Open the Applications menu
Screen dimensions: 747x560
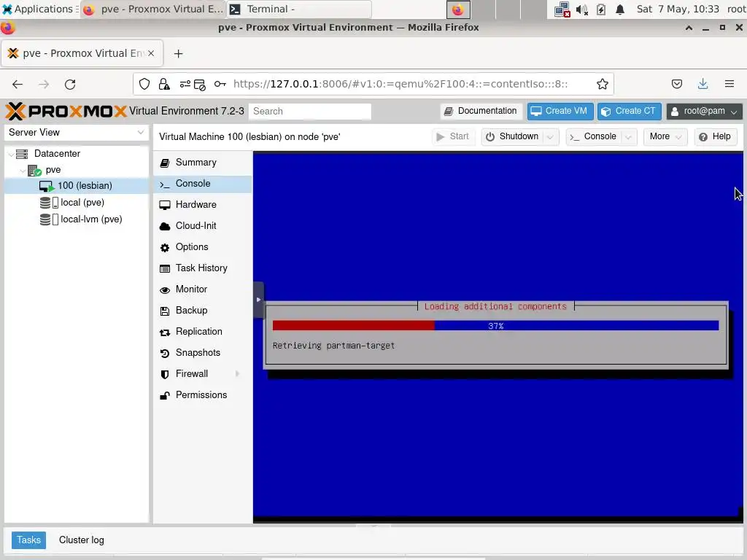(39, 9)
